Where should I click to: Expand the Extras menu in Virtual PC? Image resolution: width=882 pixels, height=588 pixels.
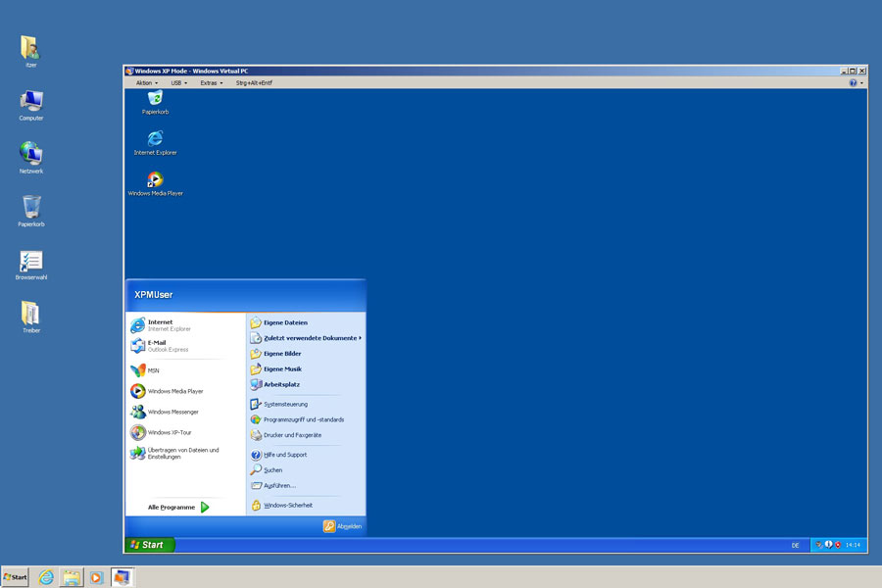point(212,82)
